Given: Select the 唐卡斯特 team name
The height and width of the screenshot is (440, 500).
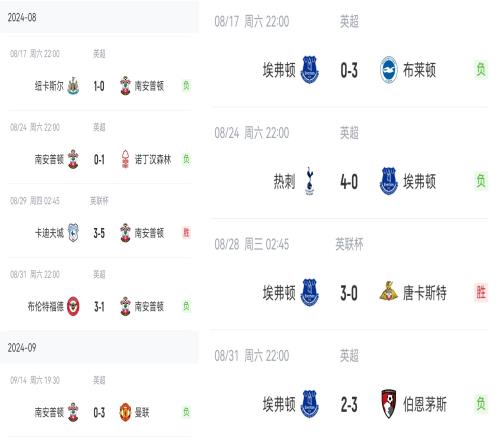Looking at the screenshot, I should [425, 293].
